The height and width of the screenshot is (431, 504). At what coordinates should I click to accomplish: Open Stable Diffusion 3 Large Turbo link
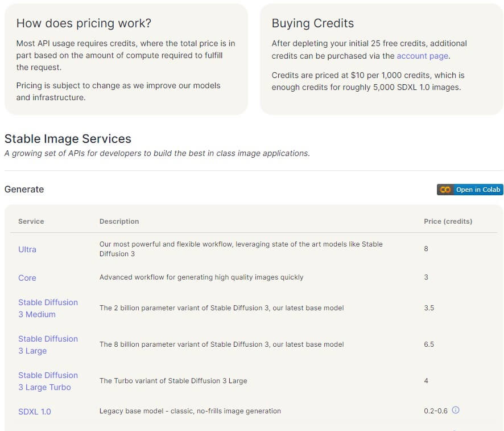(x=48, y=381)
